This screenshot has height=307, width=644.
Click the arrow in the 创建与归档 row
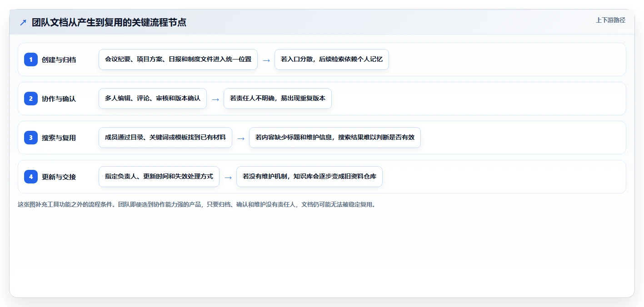266,60
